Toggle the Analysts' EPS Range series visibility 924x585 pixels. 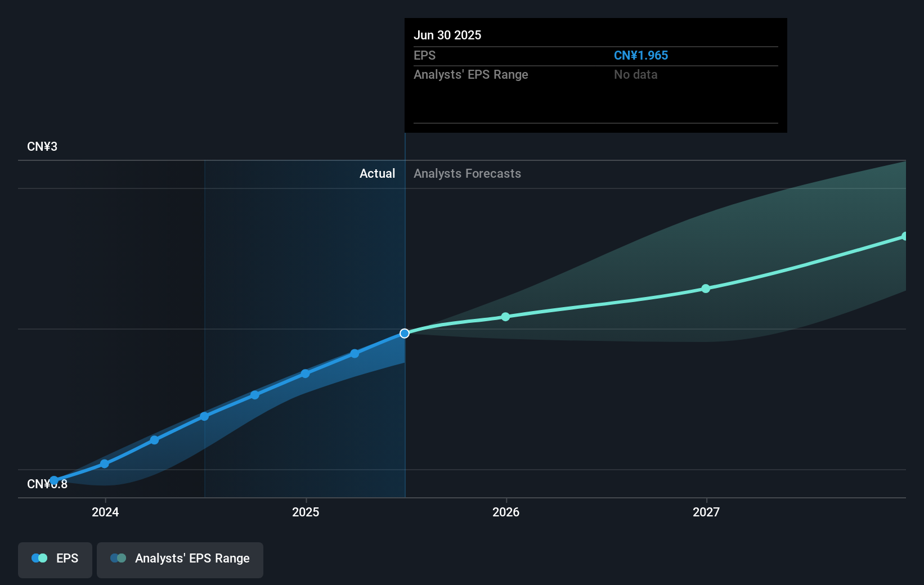point(180,558)
